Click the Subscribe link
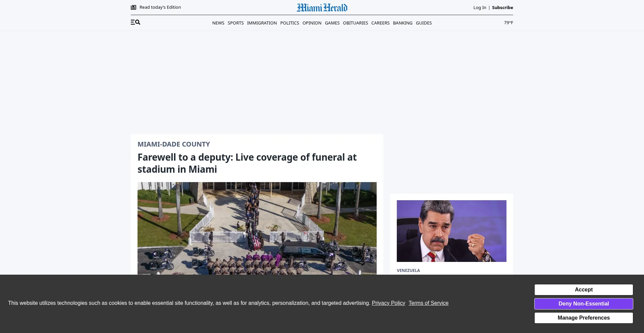The image size is (644, 333). pos(502,8)
